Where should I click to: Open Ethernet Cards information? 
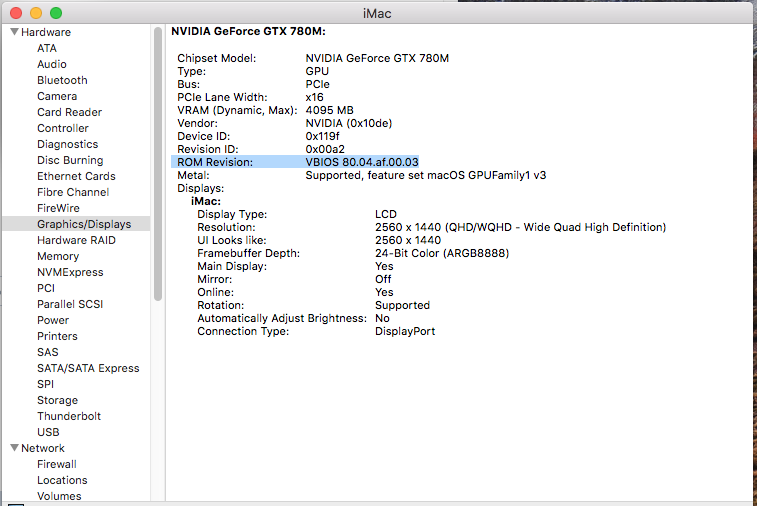click(76, 176)
